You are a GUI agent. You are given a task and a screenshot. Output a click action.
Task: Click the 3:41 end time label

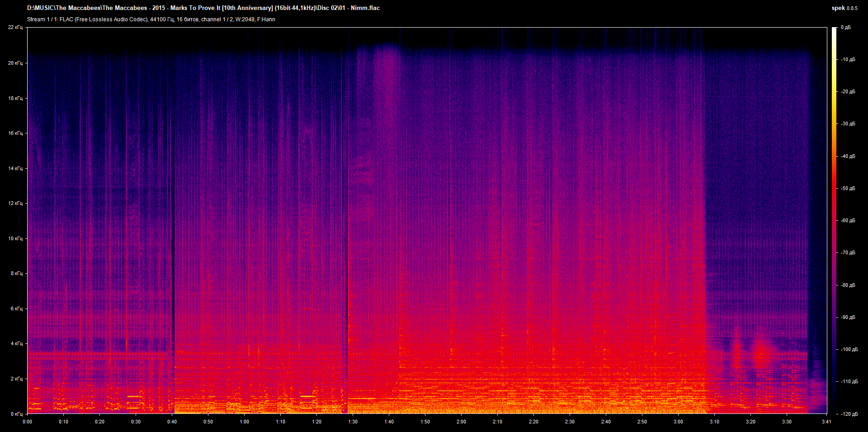click(x=826, y=422)
